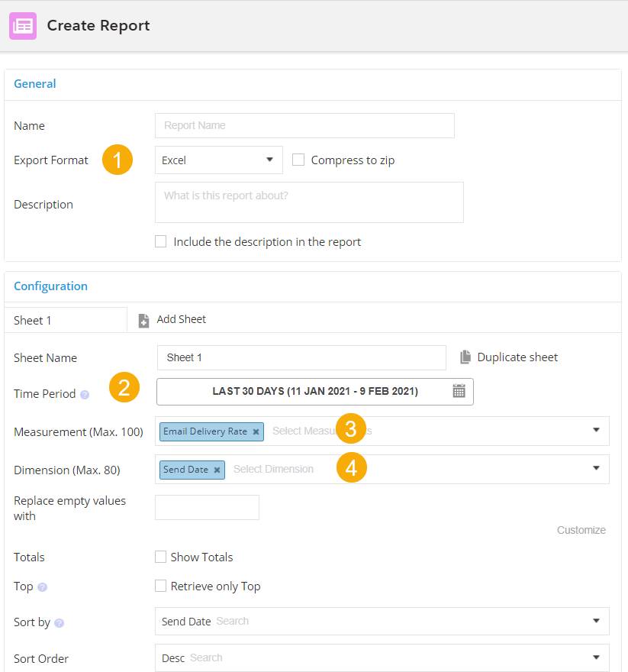
Task: Enable the Compress to zip checkbox
Action: click(x=298, y=160)
